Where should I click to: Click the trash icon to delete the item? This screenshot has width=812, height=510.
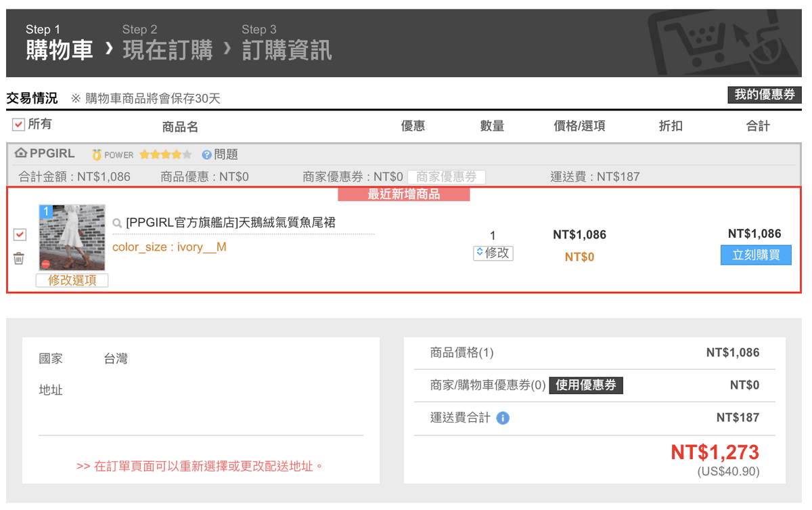(19, 258)
